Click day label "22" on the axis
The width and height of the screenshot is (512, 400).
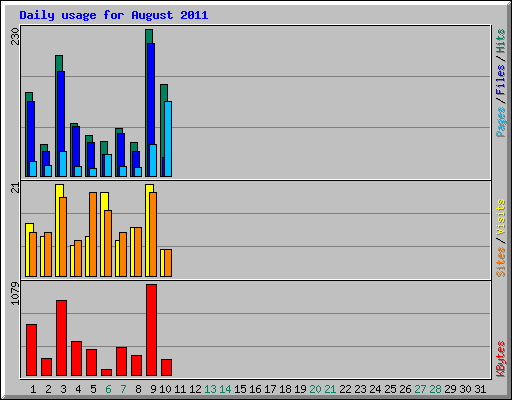point(345,389)
